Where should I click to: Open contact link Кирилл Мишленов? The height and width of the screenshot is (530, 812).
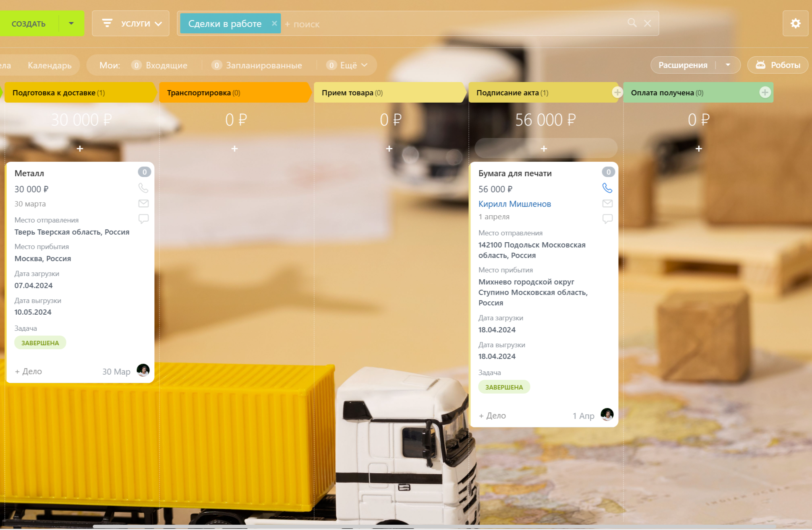pyautogui.click(x=514, y=204)
